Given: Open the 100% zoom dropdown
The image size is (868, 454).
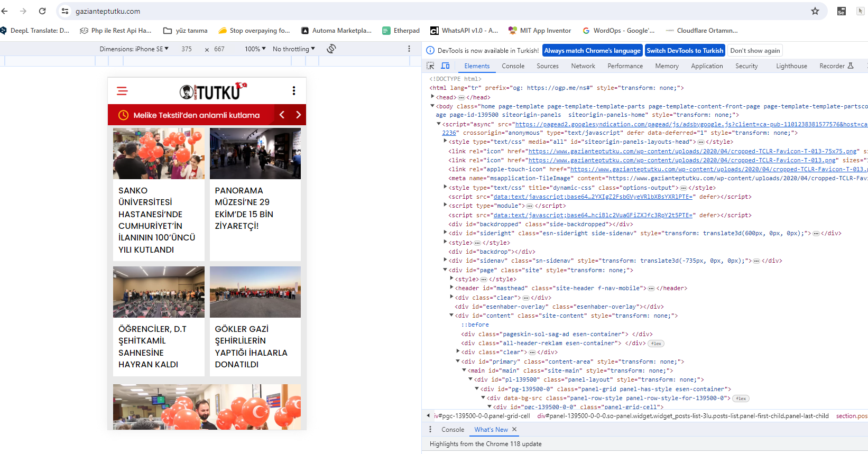Looking at the screenshot, I should [x=255, y=49].
